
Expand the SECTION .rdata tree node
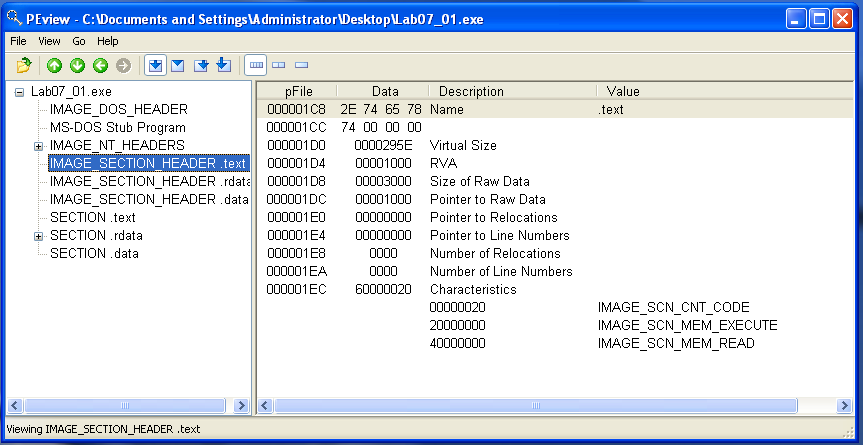(x=39, y=237)
